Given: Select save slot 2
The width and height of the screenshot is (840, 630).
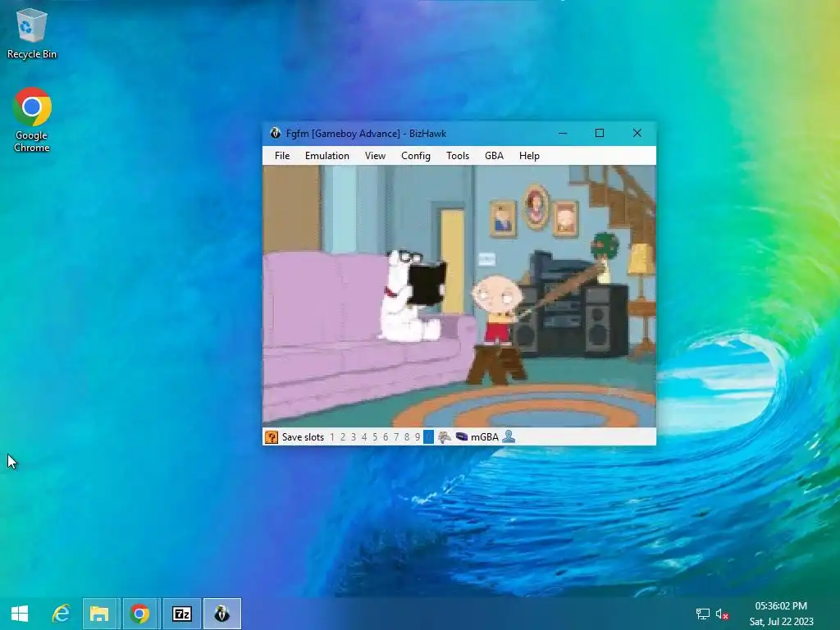Looking at the screenshot, I should click(x=343, y=437).
